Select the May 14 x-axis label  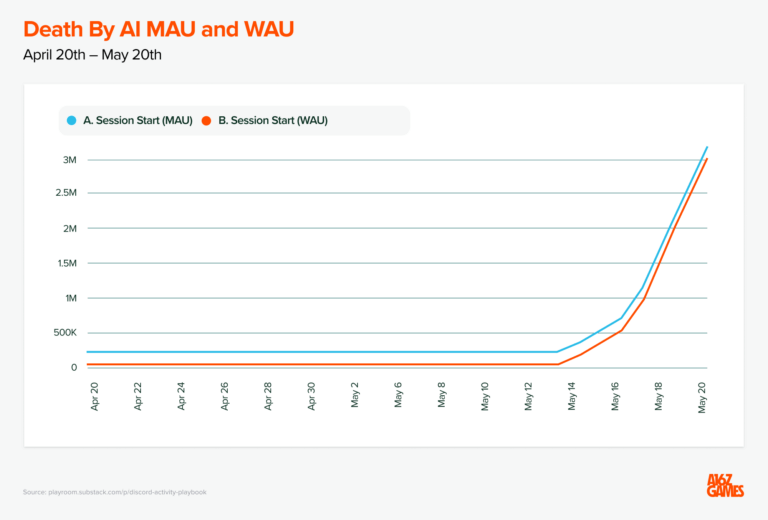tap(573, 397)
